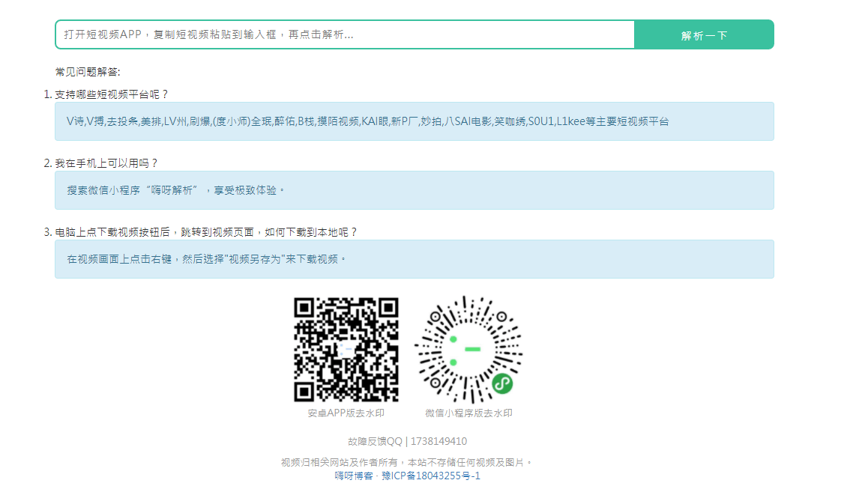Screen dimensions: 868x501
Task: Open the 豫ICP备18043255号-1 link
Action: 431,476
